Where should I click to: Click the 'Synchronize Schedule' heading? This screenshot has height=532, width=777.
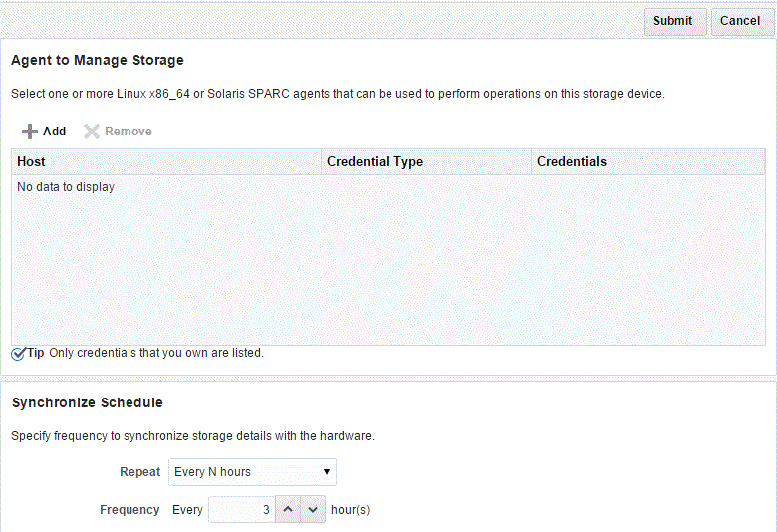coord(88,403)
